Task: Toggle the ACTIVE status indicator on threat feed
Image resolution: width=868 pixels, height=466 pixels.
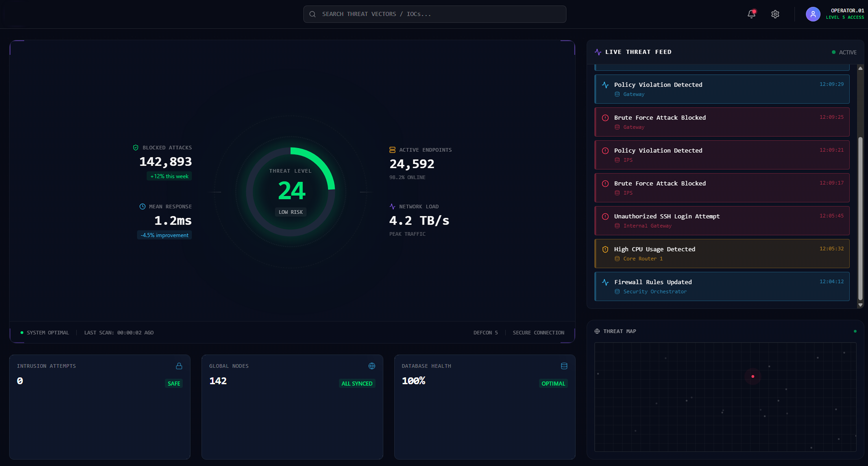Action: (834, 52)
